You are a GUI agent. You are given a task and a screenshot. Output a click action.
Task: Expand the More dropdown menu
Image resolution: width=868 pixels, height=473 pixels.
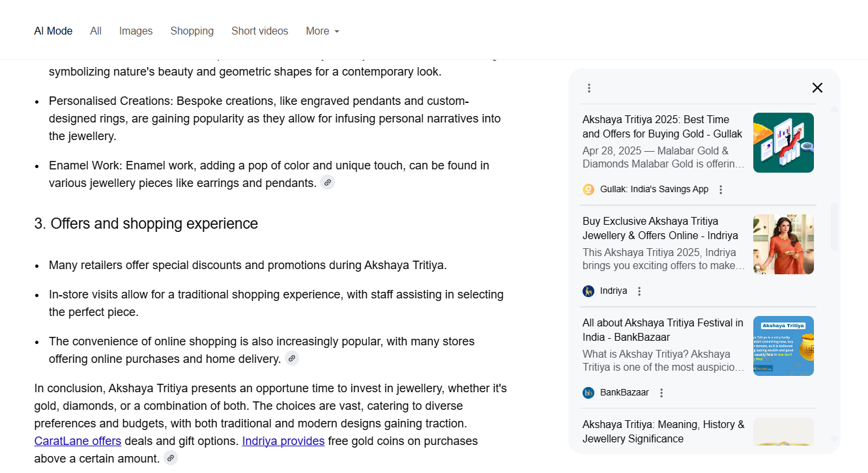323,31
